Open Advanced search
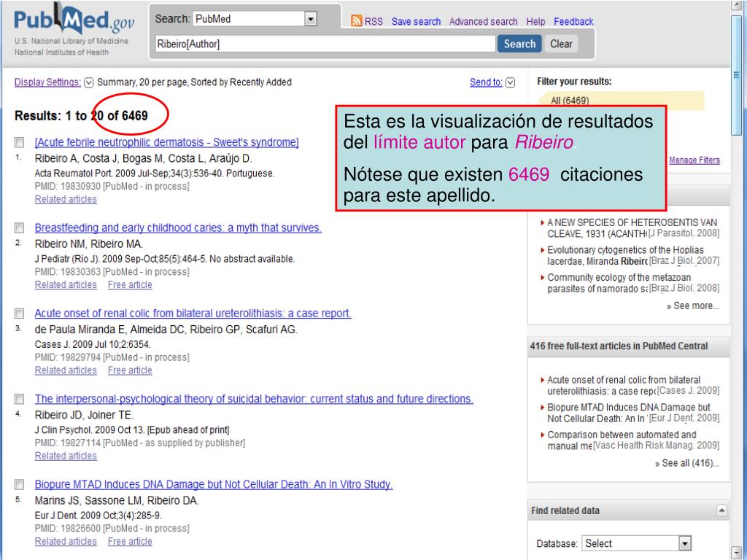This screenshot has height=560, width=747. (483, 21)
